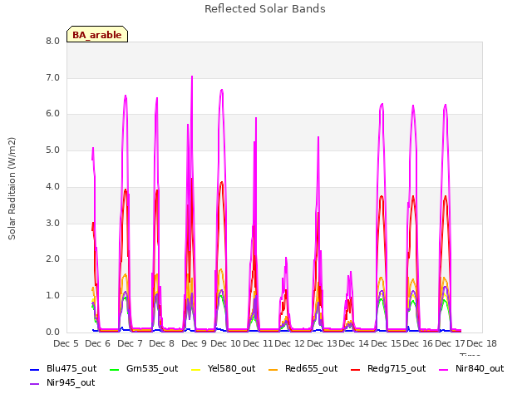Toggle Red655_out series in legend
This screenshot has height=399, width=532.
303,369
